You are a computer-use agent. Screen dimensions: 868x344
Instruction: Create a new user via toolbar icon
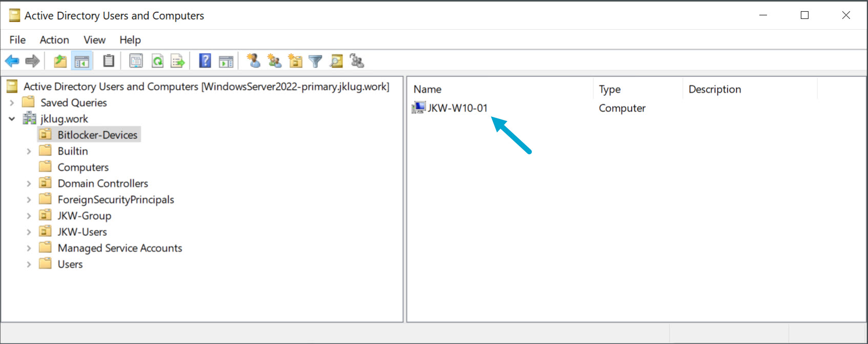pos(254,61)
